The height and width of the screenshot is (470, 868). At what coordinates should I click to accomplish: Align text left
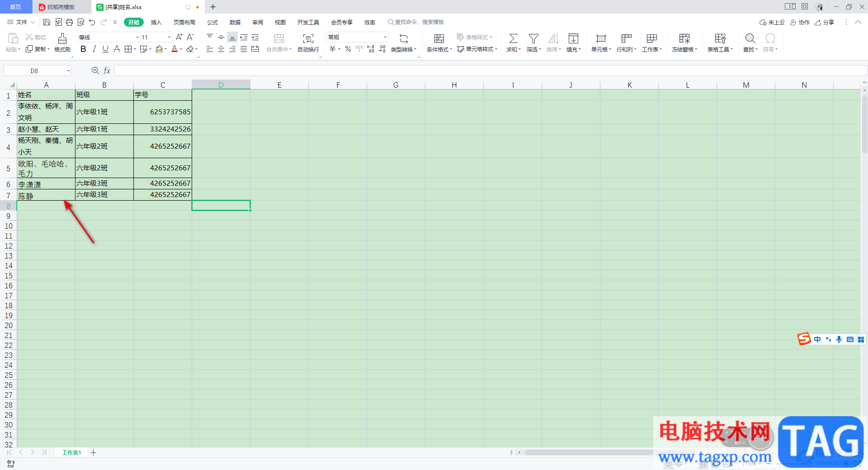pos(210,49)
